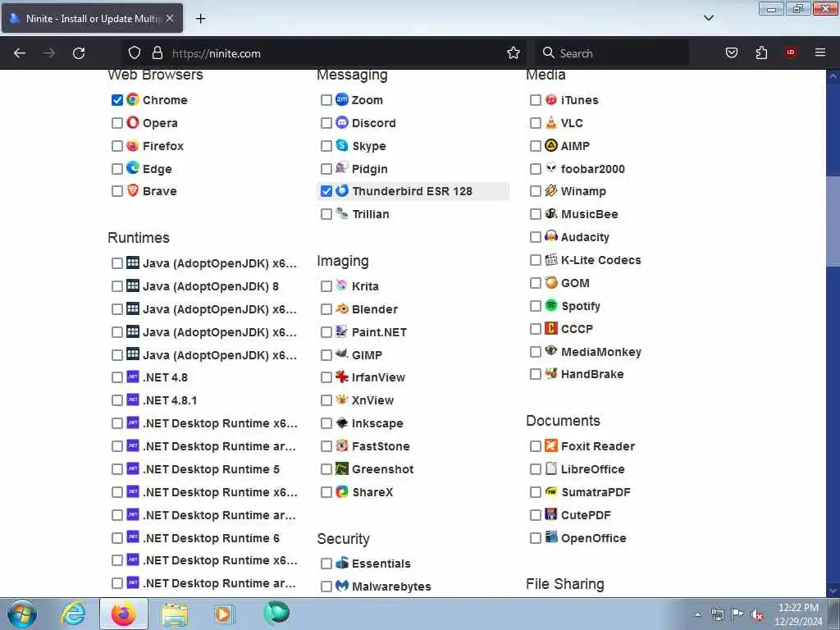Click the VLC cone icon
This screenshot has width=840, height=630.
click(x=551, y=123)
